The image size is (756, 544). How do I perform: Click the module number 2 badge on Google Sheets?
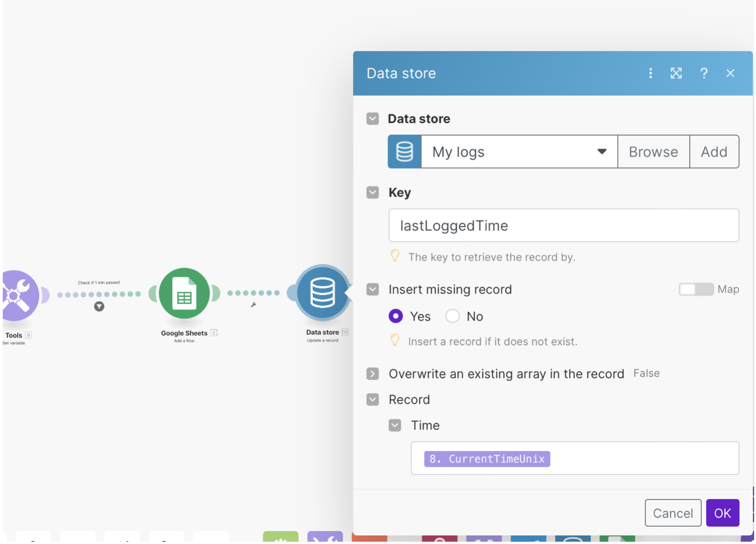point(214,333)
